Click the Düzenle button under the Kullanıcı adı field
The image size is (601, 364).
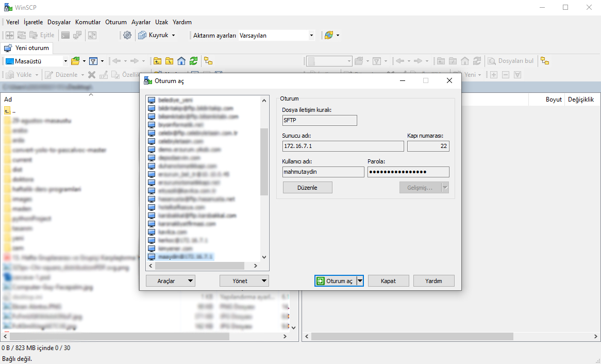307,188
